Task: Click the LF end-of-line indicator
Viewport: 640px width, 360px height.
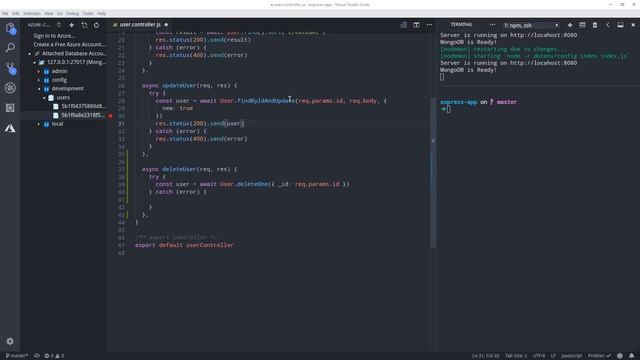Action: (x=553, y=356)
